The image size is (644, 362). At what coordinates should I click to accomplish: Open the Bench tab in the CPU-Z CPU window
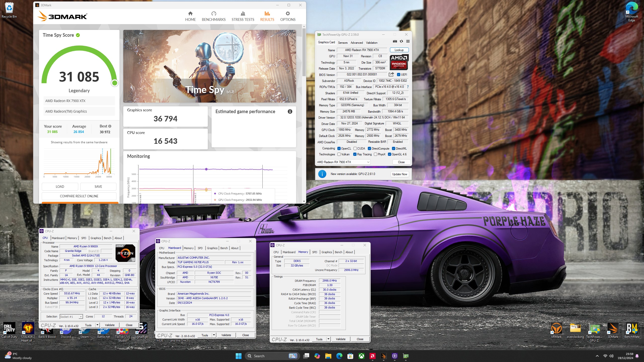pos(107,238)
